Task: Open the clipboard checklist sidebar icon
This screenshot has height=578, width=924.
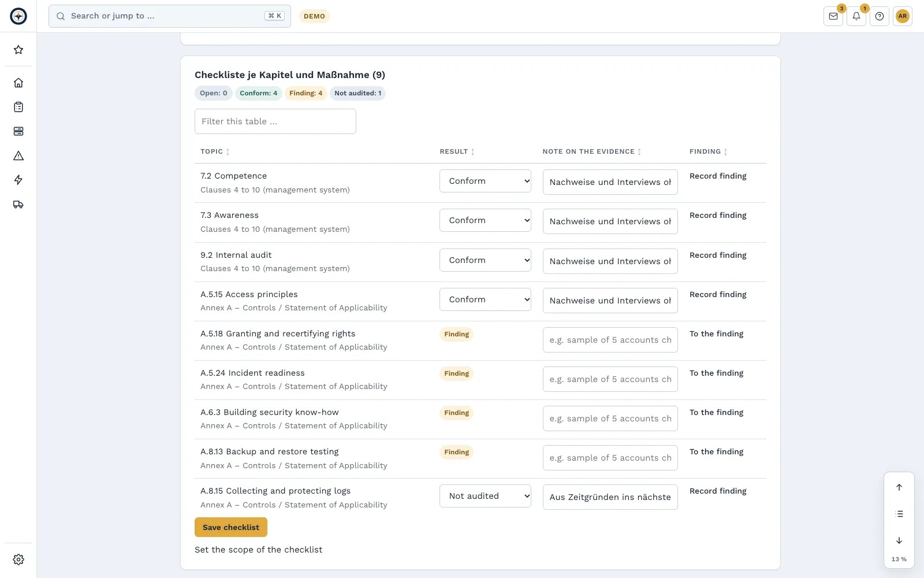Action: (18, 107)
